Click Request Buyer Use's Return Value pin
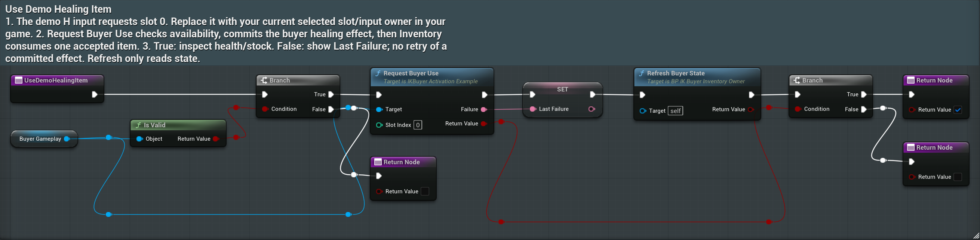The image size is (980, 240). (x=484, y=124)
